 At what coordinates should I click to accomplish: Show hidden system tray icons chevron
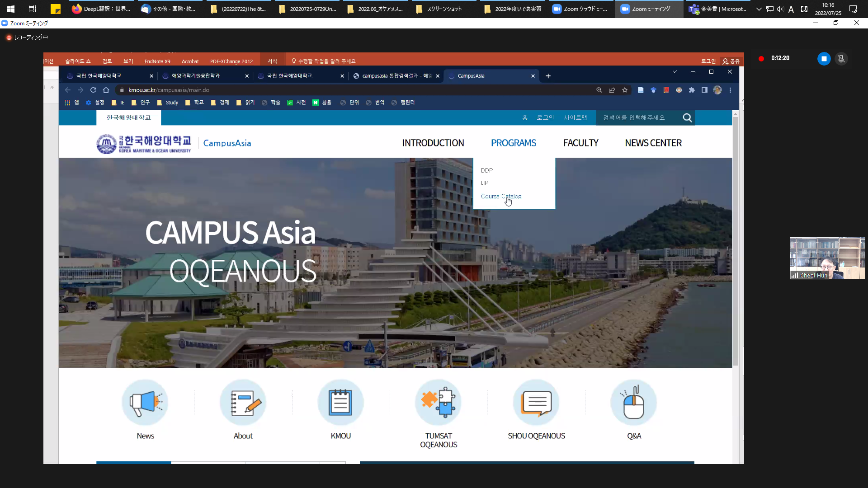(x=759, y=9)
